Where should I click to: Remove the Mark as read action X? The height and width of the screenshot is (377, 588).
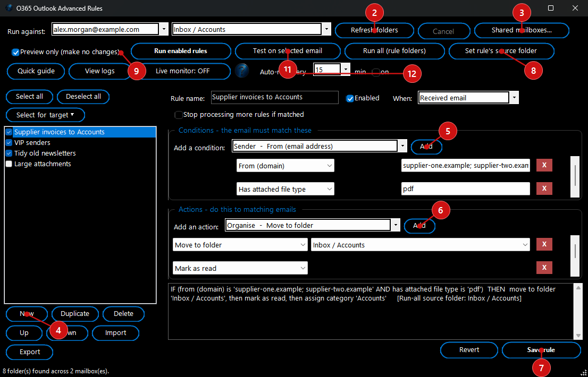[544, 268]
